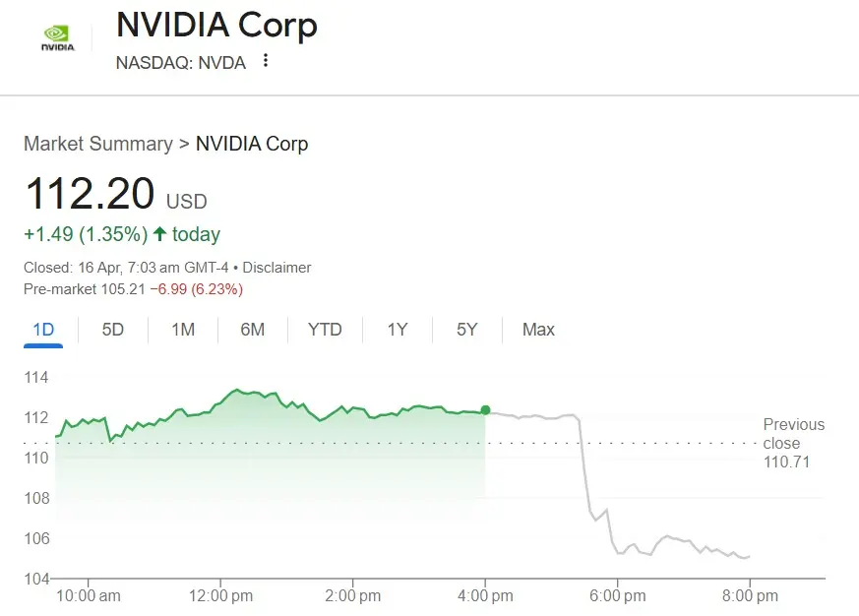This screenshot has width=859, height=616.
Task: Click the NASDAQ: NVDA ticker label
Action: tap(180, 62)
